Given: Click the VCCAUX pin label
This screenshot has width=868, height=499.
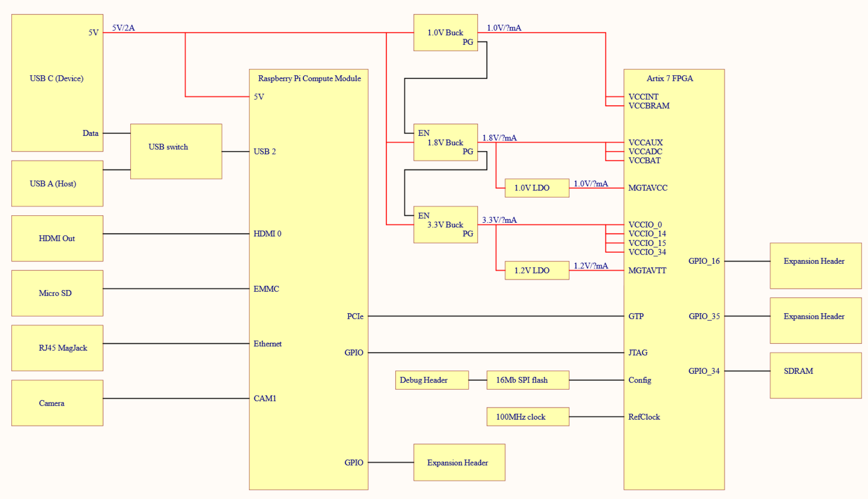Looking at the screenshot, I should tap(645, 142).
